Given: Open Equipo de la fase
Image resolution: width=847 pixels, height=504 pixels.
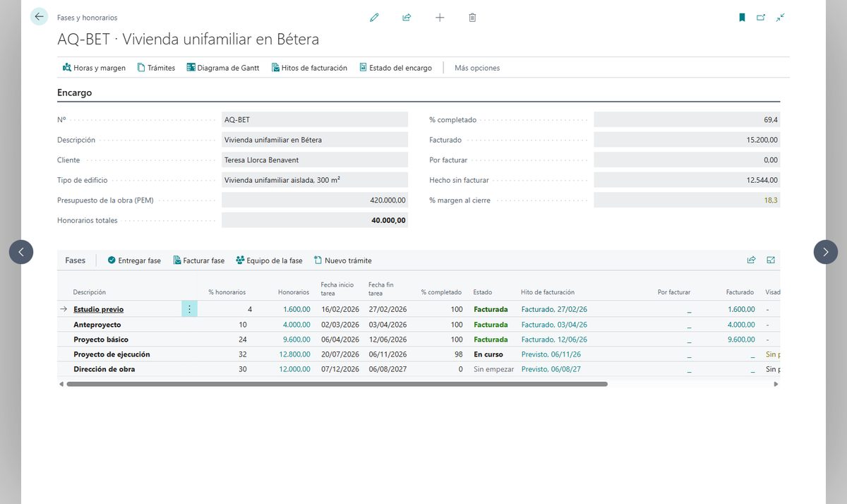Looking at the screenshot, I should click(x=269, y=260).
